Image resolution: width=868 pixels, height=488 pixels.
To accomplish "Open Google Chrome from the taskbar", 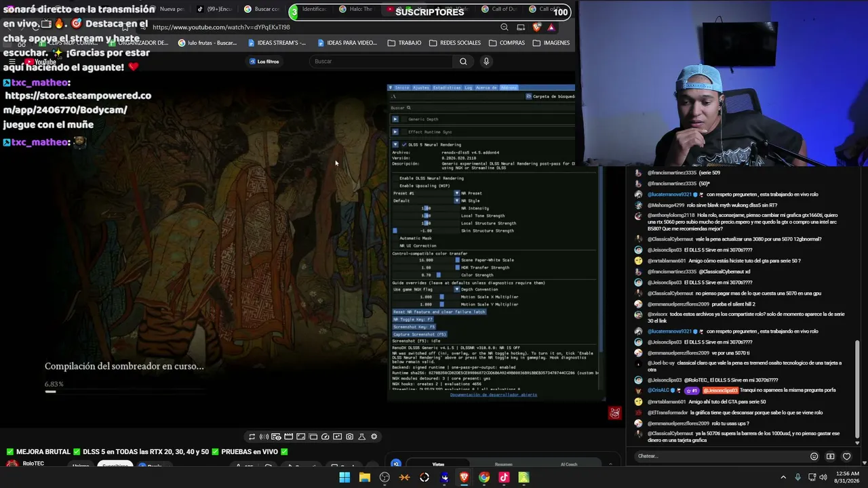I will click(484, 477).
